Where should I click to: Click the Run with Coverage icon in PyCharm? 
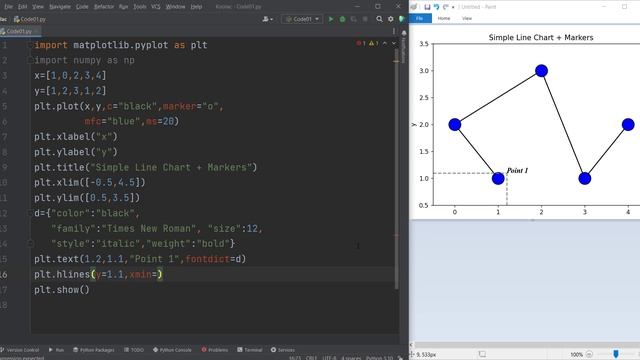point(353,19)
